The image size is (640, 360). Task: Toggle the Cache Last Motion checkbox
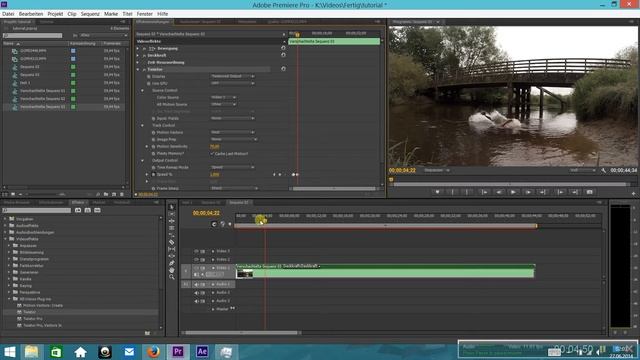click(x=212, y=153)
